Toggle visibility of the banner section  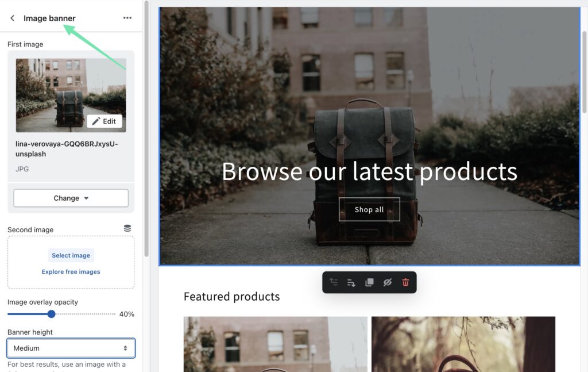[x=388, y=282]
